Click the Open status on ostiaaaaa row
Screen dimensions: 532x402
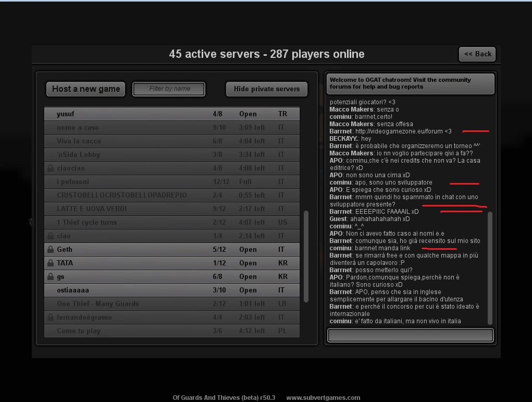tap(248, 290)
